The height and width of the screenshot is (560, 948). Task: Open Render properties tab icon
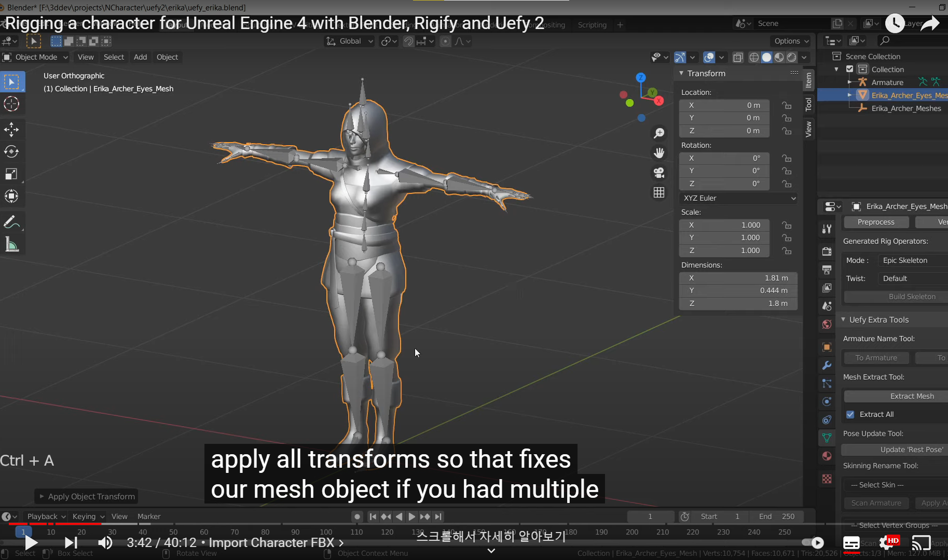coord(827,251)
